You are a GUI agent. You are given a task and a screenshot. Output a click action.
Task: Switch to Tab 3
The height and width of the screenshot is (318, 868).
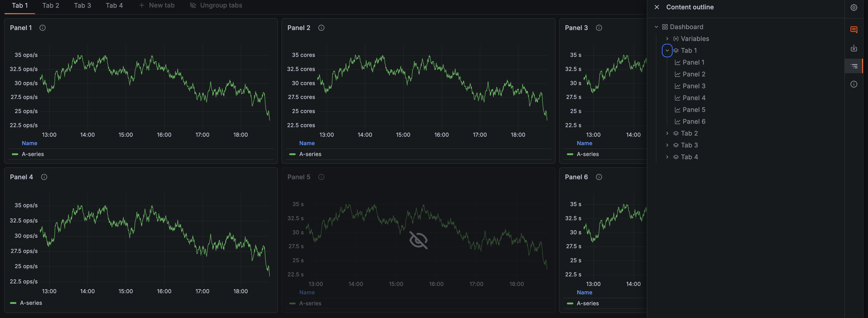point(82,6)
